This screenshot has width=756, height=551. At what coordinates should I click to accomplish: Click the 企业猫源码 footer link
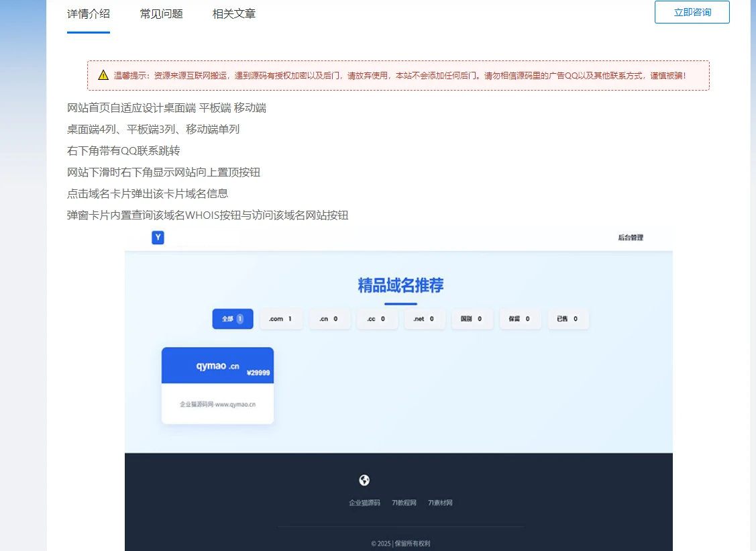tap(364, 503)
